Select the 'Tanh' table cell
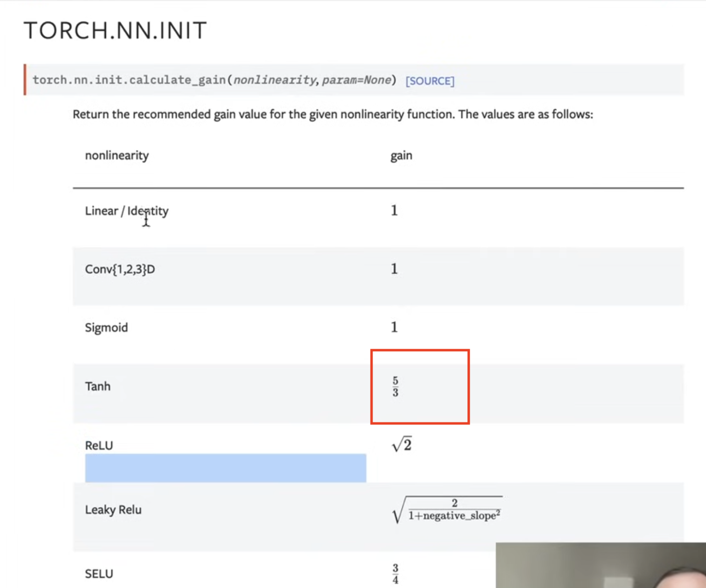The width and height of the screenshot is (706, 588). (x=98, y=386)
